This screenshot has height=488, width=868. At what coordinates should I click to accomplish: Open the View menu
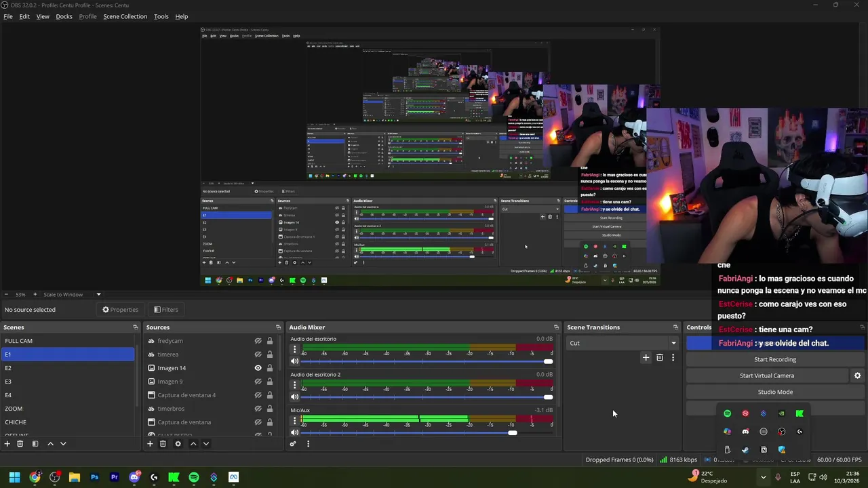pos(43,16)
